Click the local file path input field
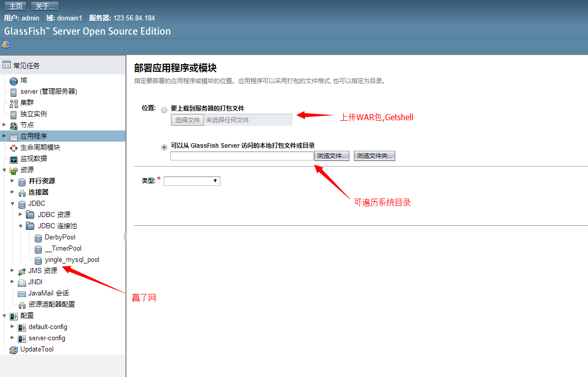The width and height of the screenshot is (588, 377). pyautogui.click(x=242, y=156)
